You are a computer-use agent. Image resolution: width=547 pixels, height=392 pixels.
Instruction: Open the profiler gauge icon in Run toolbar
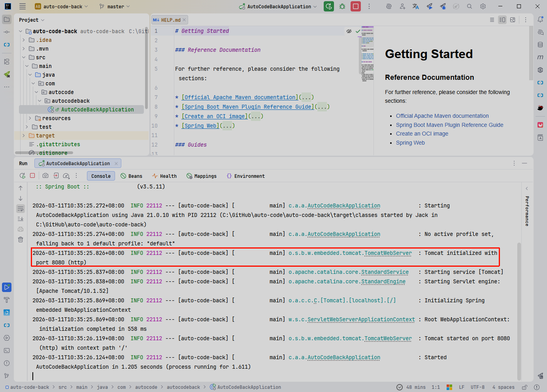[x=66, y=176]
